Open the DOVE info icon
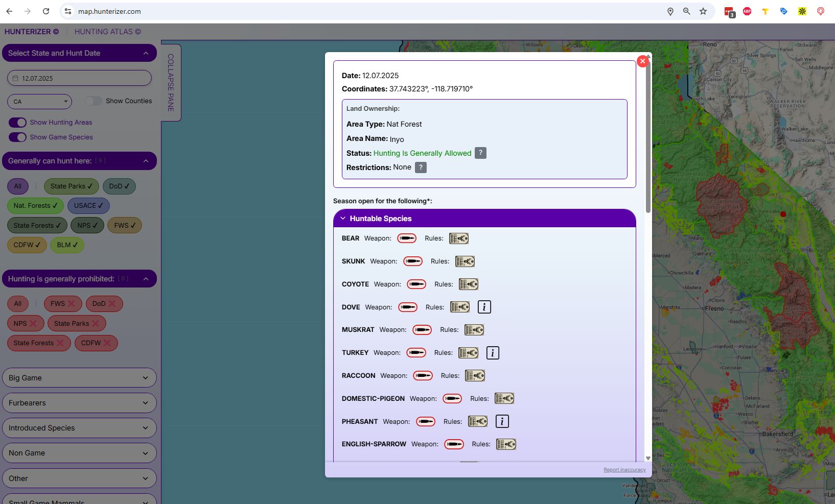Viewport: 835px width, 504px height. [x=484, y=307]
